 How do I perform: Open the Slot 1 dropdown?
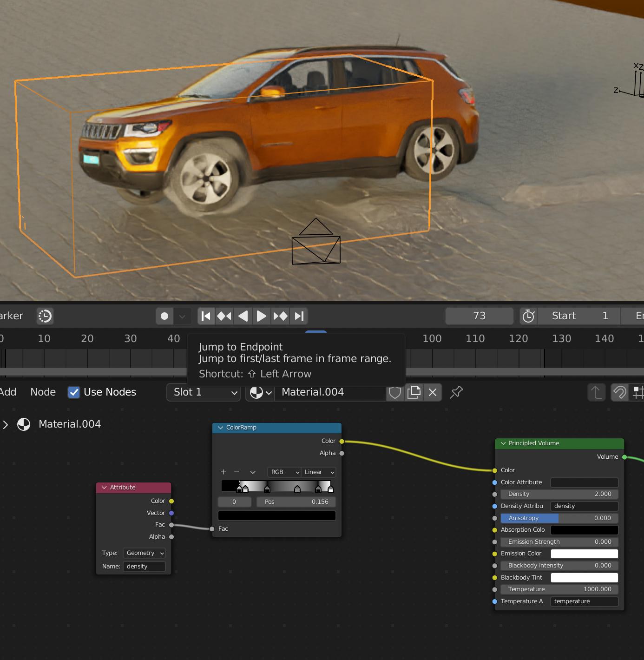tap(204, 392)
